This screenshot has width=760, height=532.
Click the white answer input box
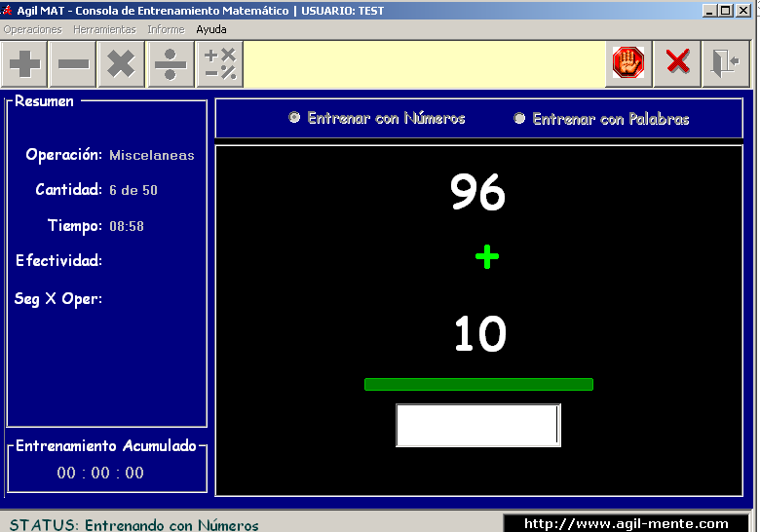click(478, 426)
